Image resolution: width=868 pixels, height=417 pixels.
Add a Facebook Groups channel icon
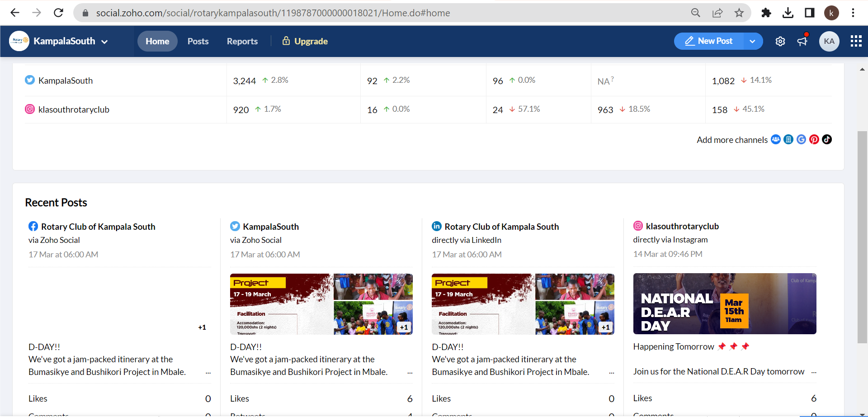(776, 139)
